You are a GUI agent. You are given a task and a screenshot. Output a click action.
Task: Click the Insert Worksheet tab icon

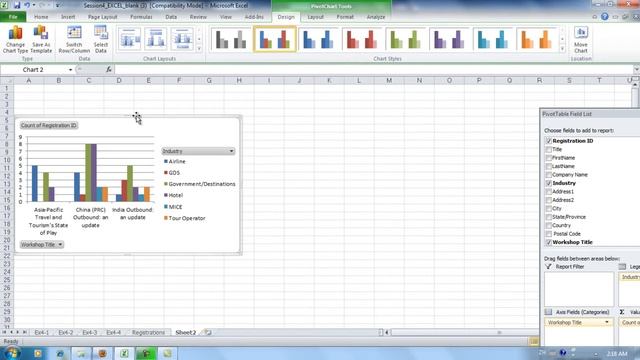click(208, 333)
